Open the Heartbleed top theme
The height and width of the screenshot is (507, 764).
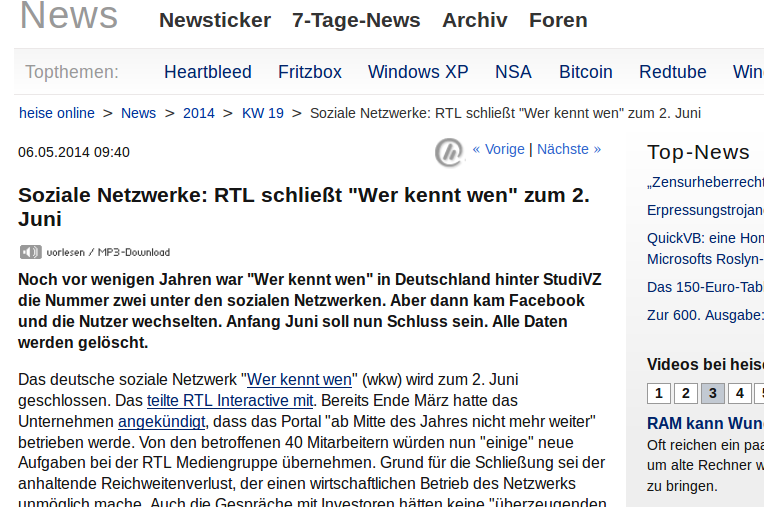coord(208,72)
